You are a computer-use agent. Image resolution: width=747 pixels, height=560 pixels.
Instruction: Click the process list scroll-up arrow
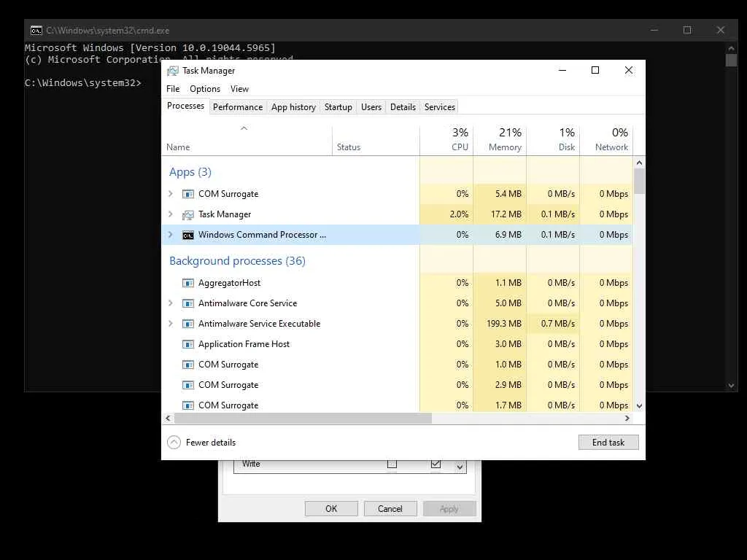639,163
